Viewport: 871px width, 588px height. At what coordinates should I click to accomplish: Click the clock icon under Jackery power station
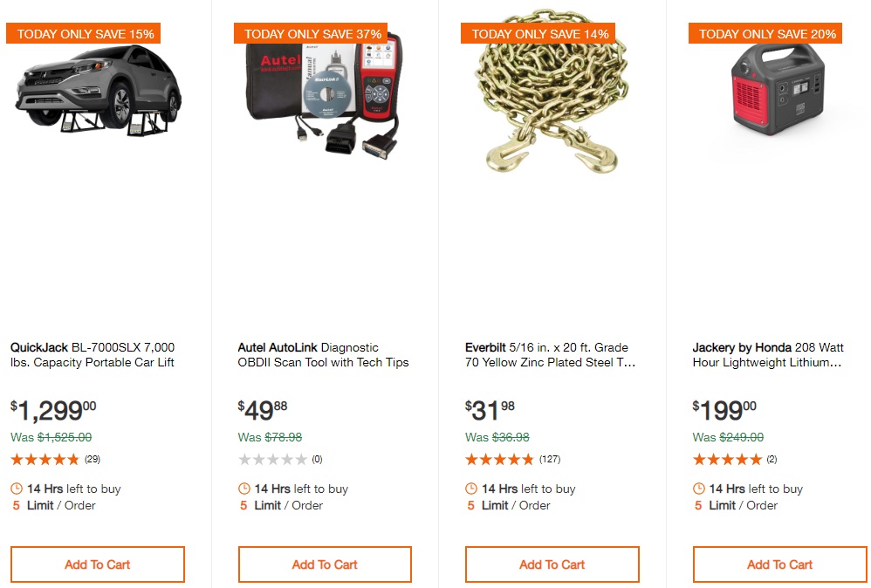coord(699,489)
